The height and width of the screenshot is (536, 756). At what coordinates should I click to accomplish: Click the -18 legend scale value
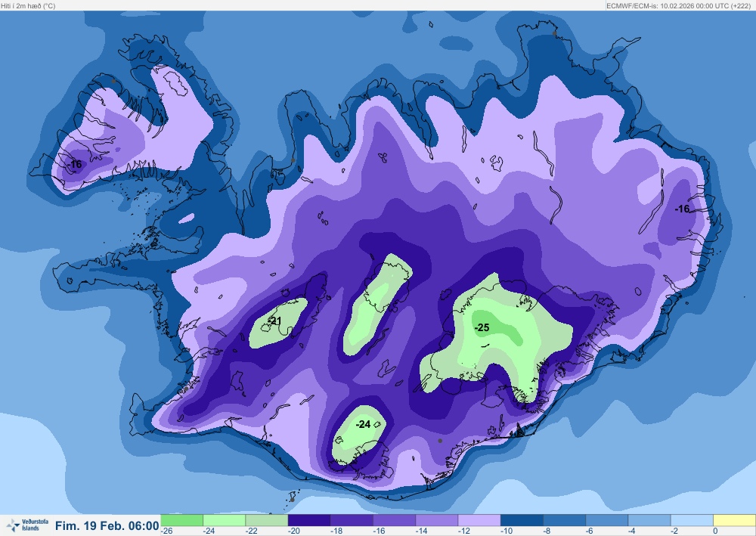336,531
